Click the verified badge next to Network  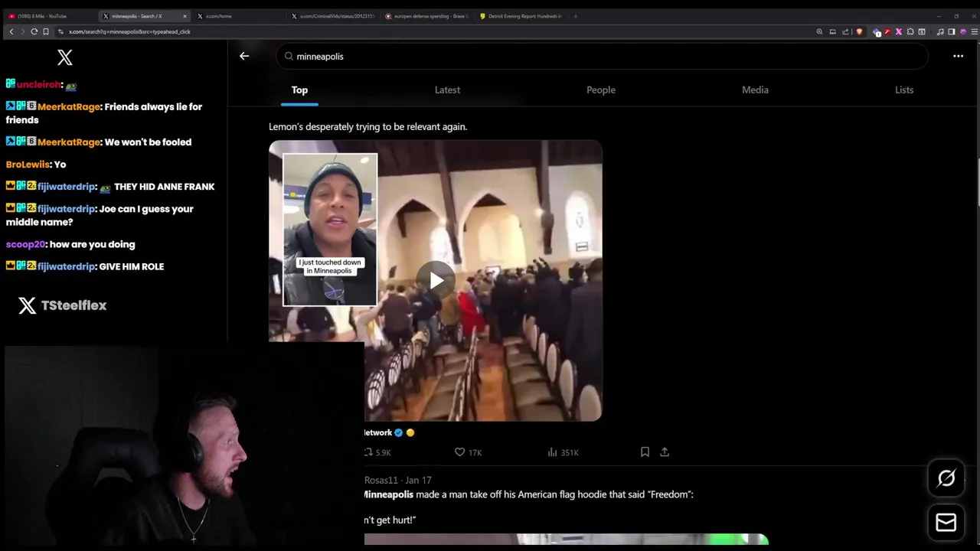pyautogui.click(x=398, y=432)
